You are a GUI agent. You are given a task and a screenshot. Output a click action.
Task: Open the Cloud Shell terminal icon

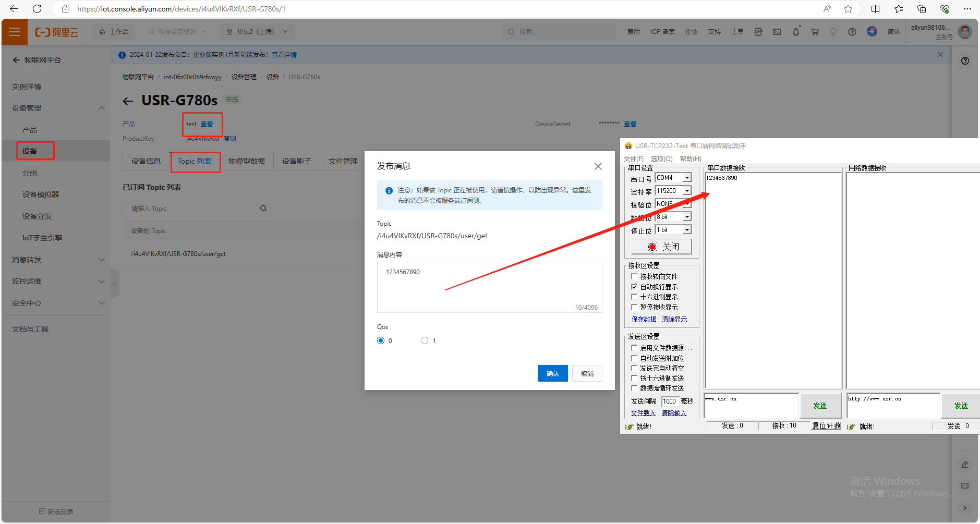(777, 32)
